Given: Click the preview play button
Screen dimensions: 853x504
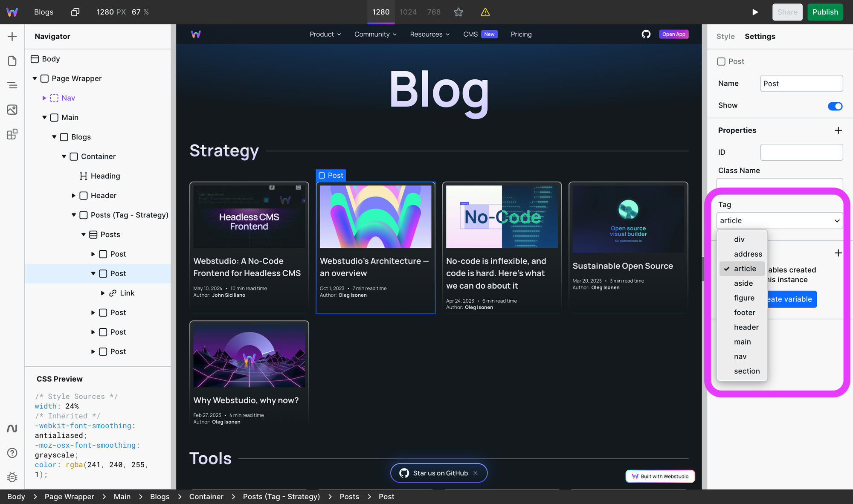Looking at the screenshot, I should (x=755, y=12).
